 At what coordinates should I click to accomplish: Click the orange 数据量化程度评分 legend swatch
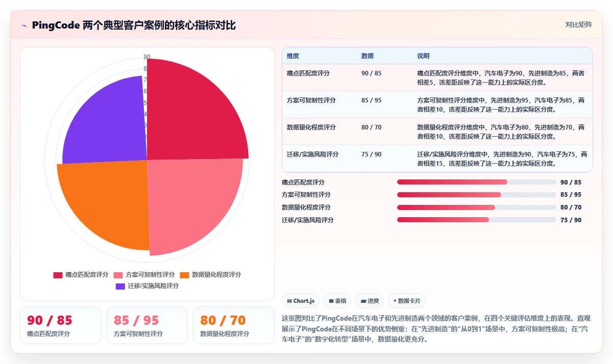tap(184, 275)
